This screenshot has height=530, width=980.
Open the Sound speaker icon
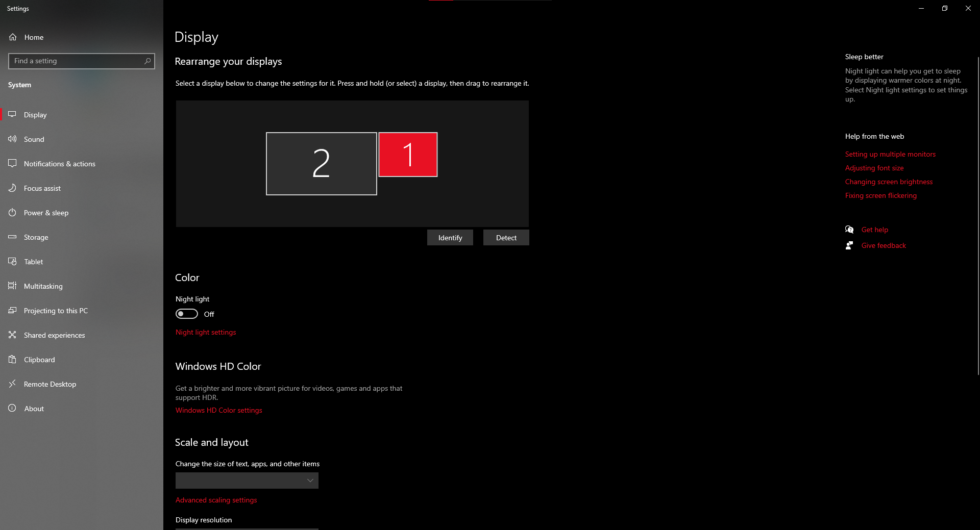pos(12,139)
